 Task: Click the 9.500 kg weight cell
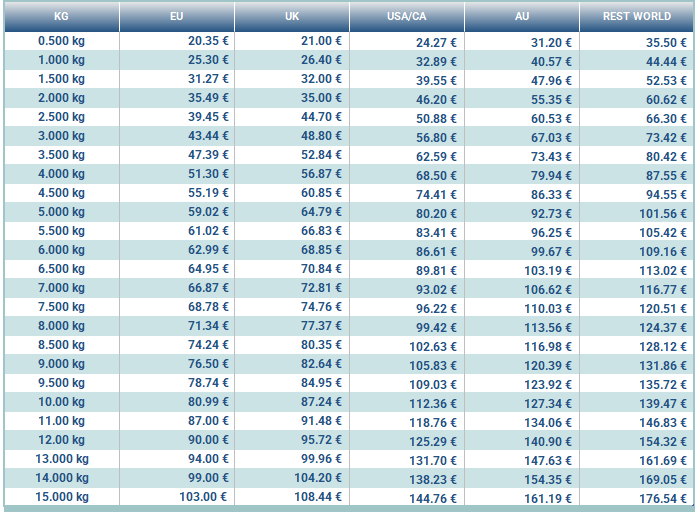[62, 383]
